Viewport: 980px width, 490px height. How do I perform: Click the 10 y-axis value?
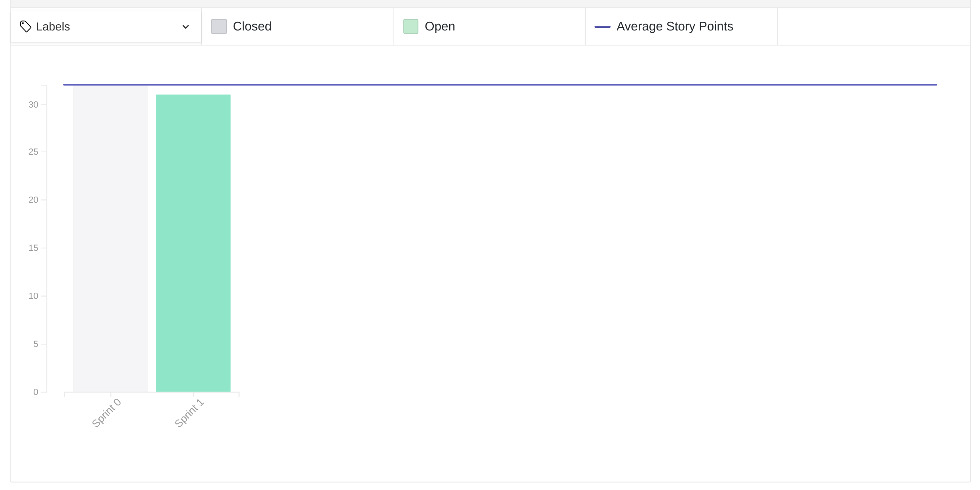33,296
